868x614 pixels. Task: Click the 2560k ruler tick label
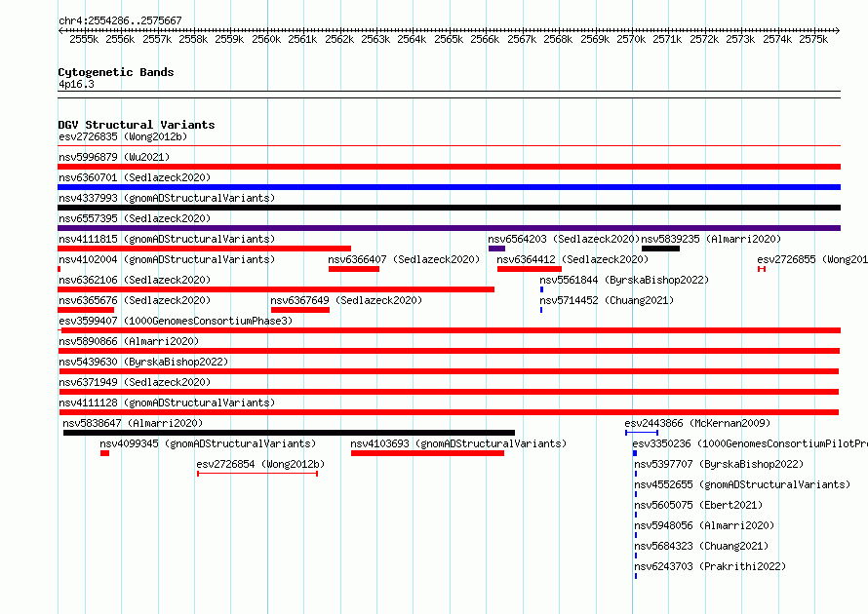(266, 39)
